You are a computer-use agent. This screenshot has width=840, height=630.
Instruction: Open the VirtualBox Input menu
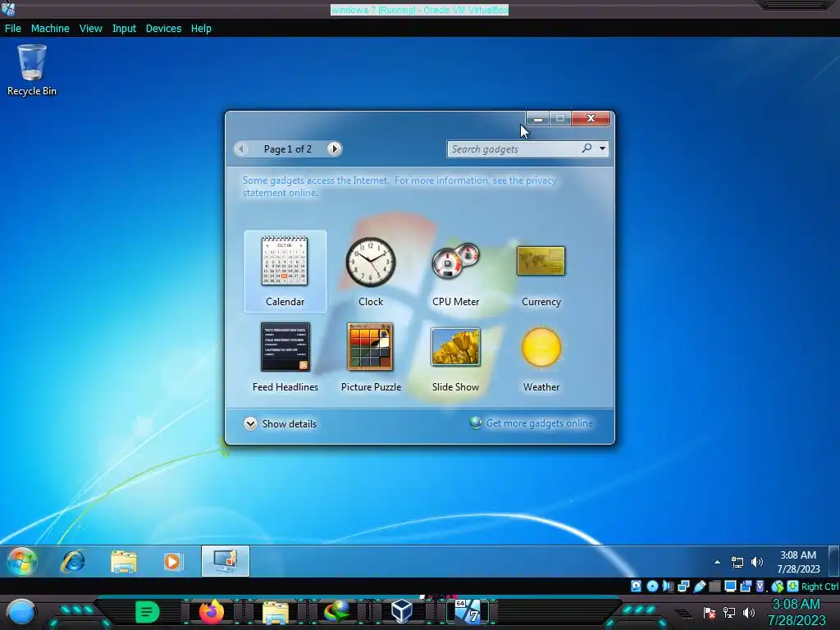(124, 29)
